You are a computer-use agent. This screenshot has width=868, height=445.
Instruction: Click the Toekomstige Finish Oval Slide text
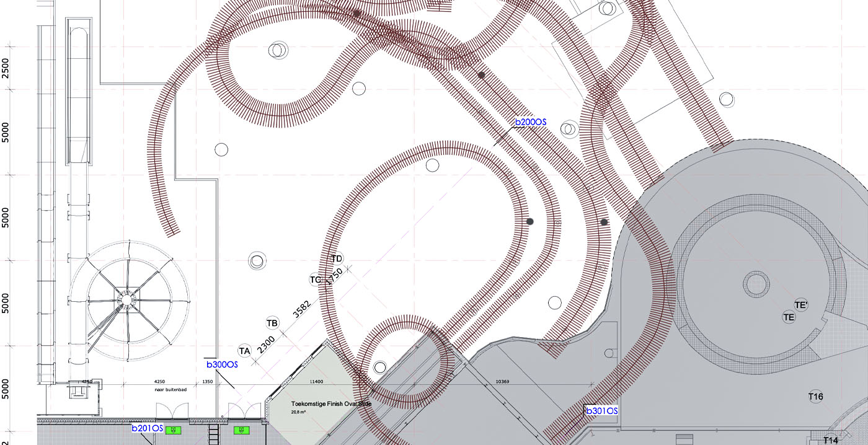(331, 403)
